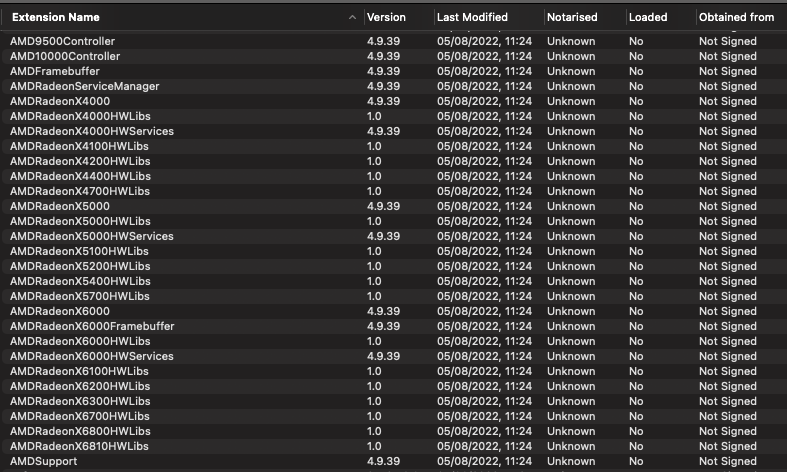
Task: Click Loaded 'No' value for AMDSupport
Action: point(636,461)
